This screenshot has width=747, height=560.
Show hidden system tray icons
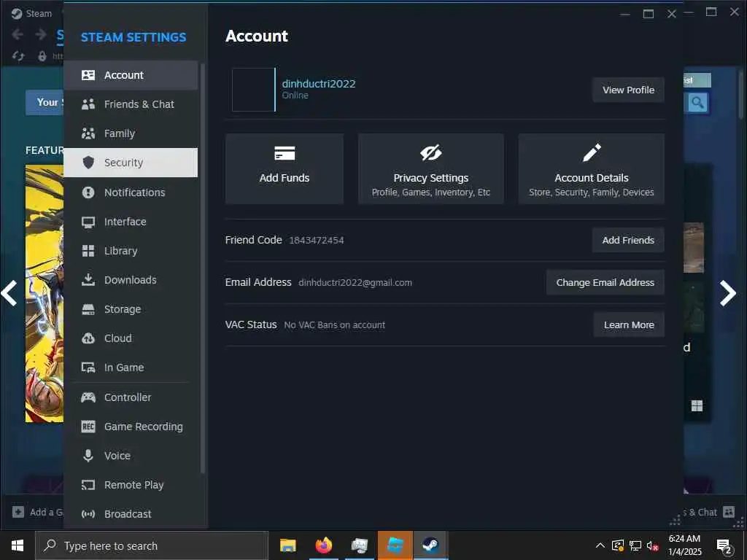coord(600,545)
